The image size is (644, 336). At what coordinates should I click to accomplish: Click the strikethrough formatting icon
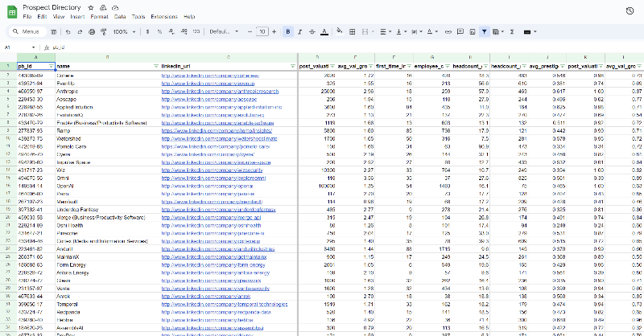pos(312,31)
